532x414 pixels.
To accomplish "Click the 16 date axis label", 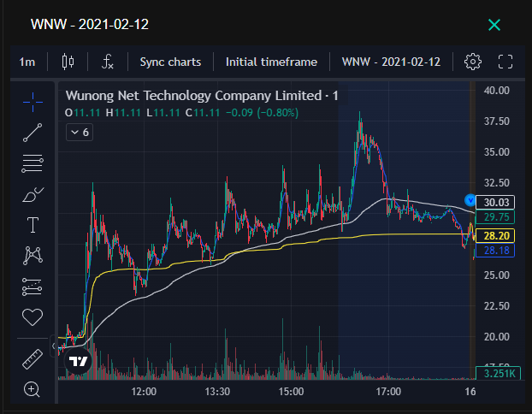I will (x=470, y=392).
